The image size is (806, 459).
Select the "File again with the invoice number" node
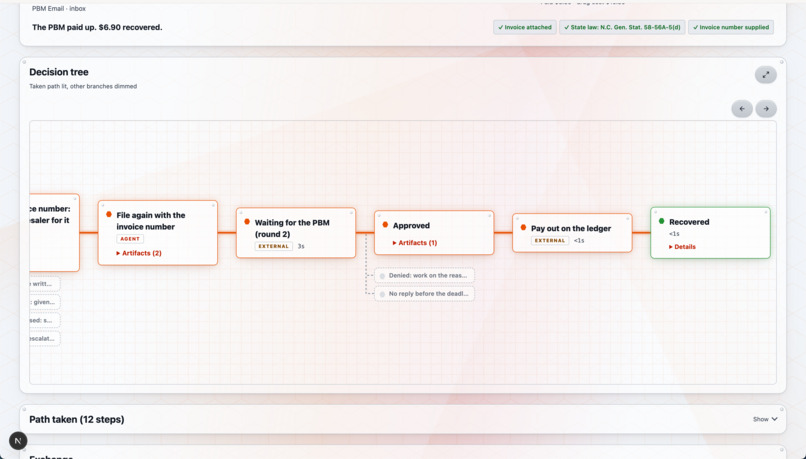click(x=158, y=233)
